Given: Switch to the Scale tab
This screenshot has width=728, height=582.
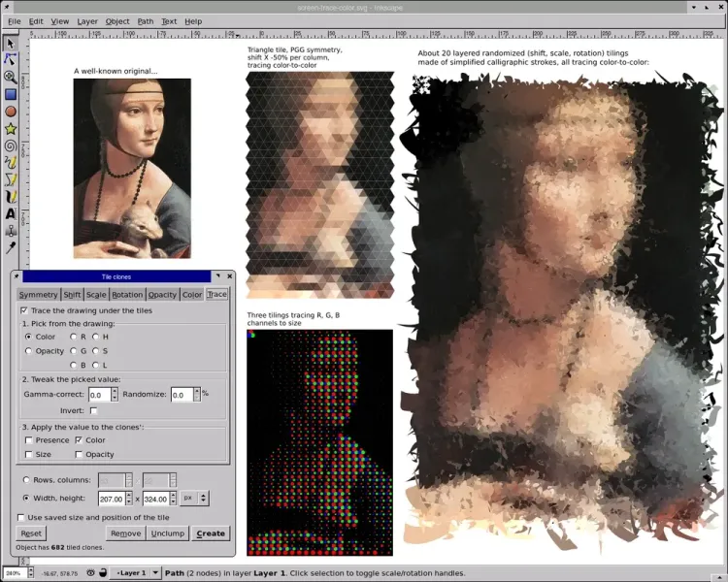Looking at the screenshot, I should click(96, 295).
